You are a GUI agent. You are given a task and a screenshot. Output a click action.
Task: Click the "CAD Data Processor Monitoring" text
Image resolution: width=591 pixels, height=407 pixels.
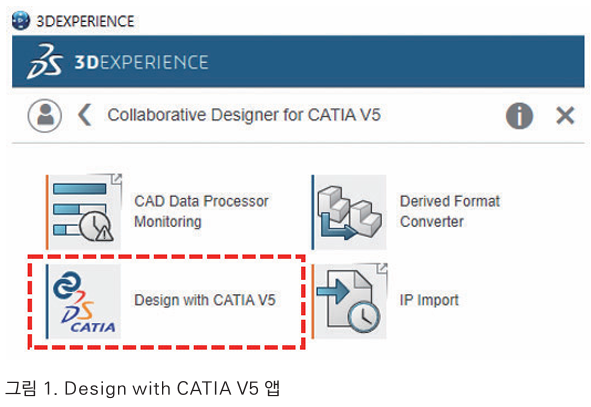tap(202, 211)
